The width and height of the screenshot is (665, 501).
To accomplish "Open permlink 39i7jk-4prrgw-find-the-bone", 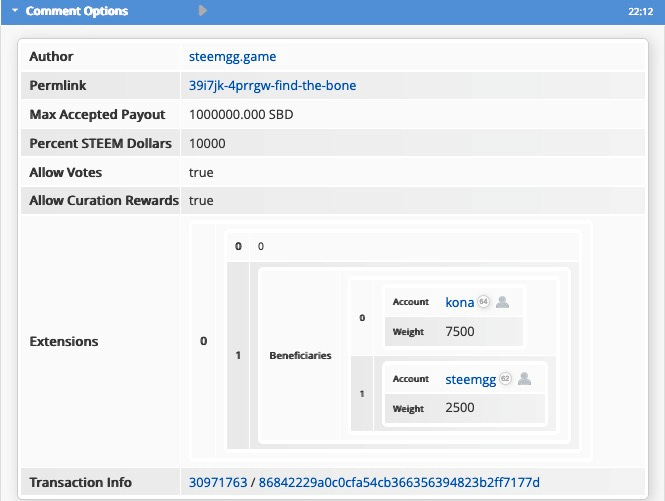I will 272,85.
